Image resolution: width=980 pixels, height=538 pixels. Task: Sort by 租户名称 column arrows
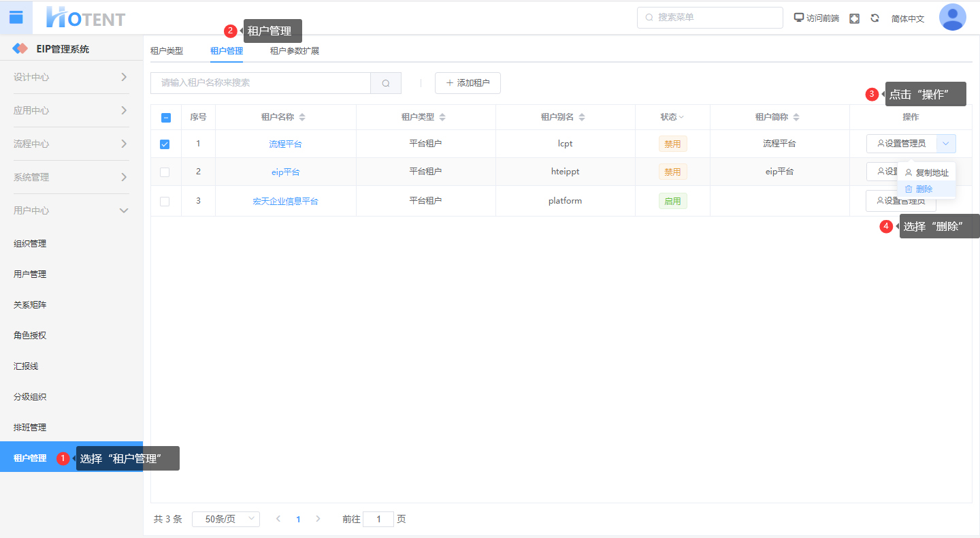point(302,117)
